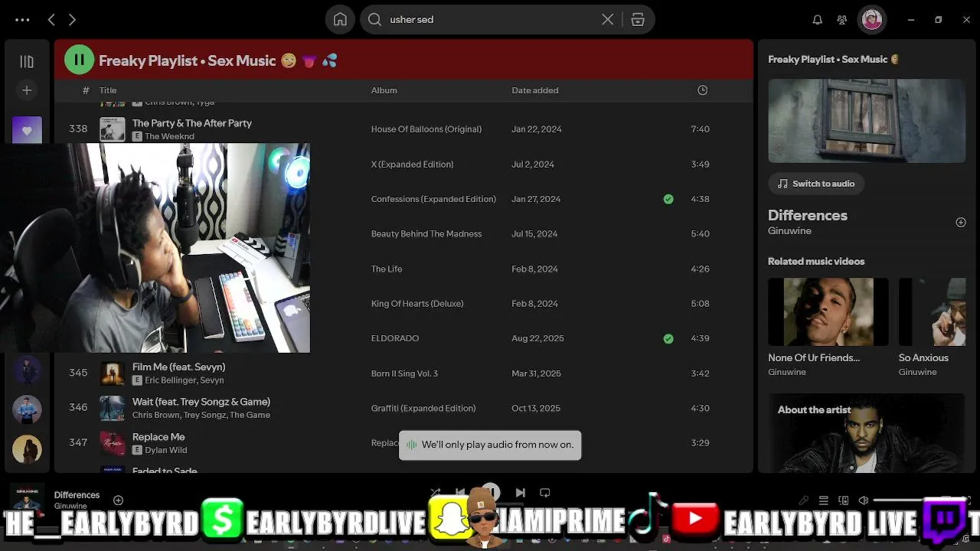Play 'None Of Ur Friends...' music video
Viewport: 980px width, 551px height.
[x=828, y=311]
